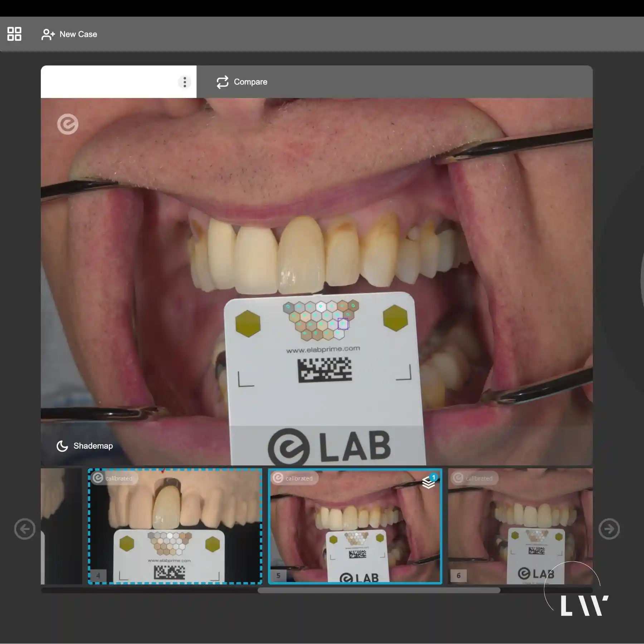Open the dashboard grid icon

click(x=14, y=34)
